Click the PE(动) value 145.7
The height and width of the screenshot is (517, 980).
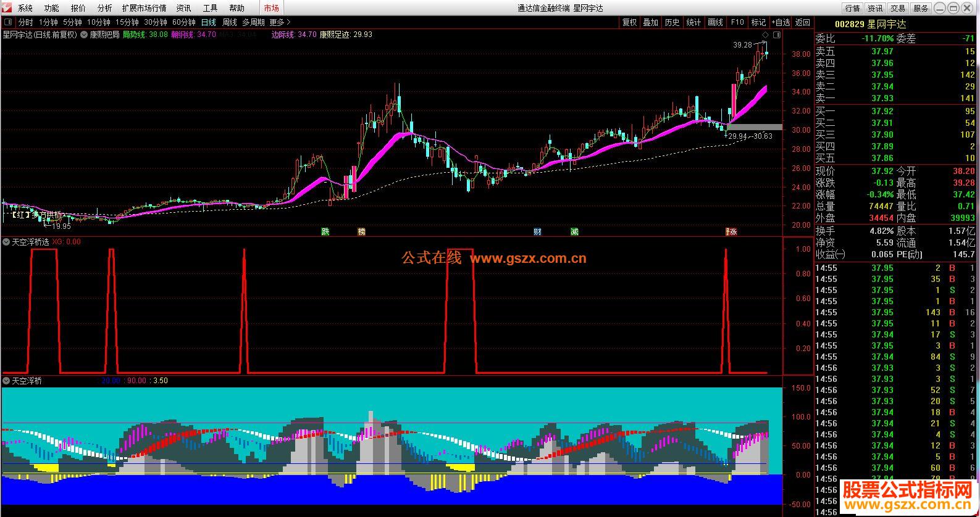(x=964, y=254)
